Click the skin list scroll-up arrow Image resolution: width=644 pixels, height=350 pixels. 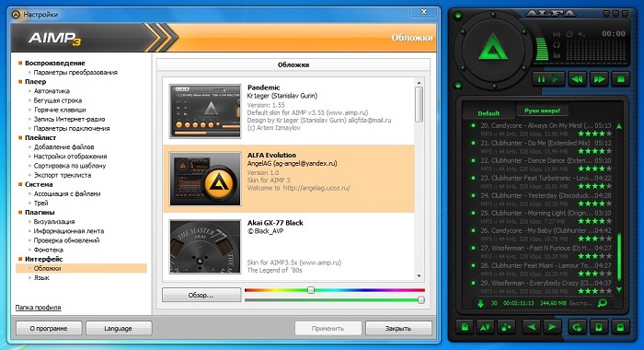click(419, 83)
